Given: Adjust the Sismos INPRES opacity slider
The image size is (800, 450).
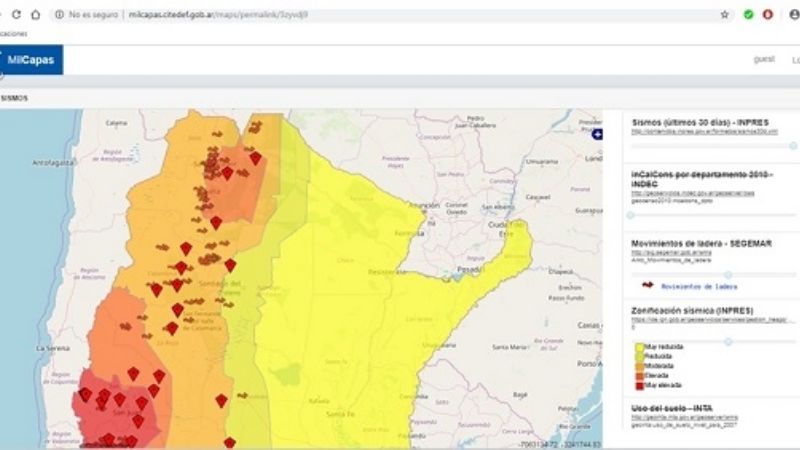Looking at the screenshot, I should pos(793,145).
